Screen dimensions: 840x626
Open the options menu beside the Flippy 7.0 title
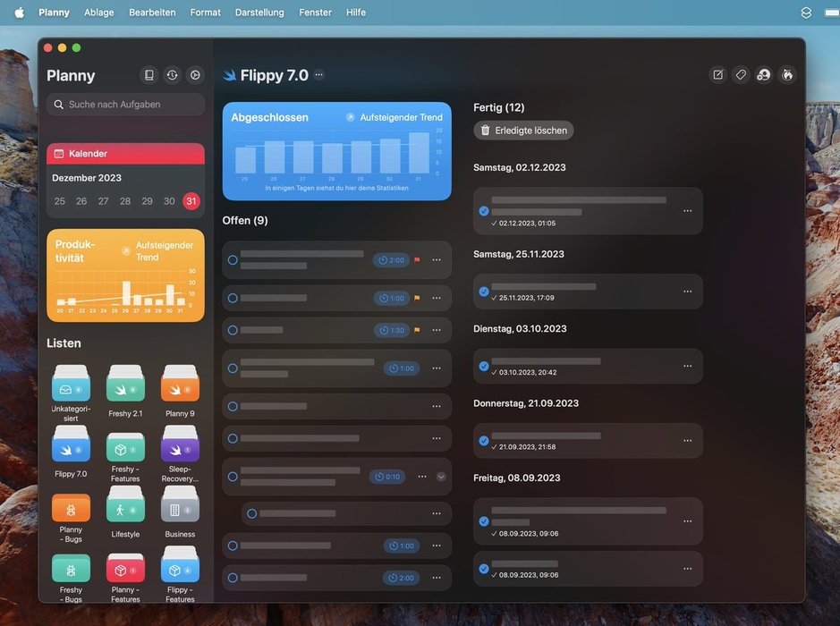click(318, 74)
